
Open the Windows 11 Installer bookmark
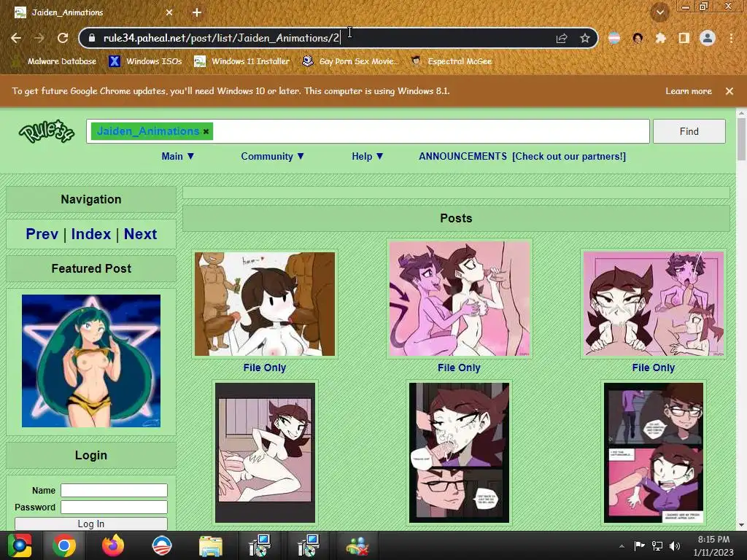click(242, 61)
